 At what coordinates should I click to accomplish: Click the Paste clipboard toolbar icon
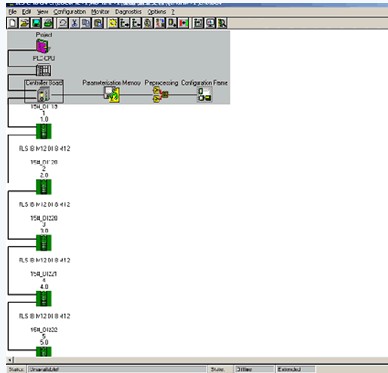click(98, 23)
